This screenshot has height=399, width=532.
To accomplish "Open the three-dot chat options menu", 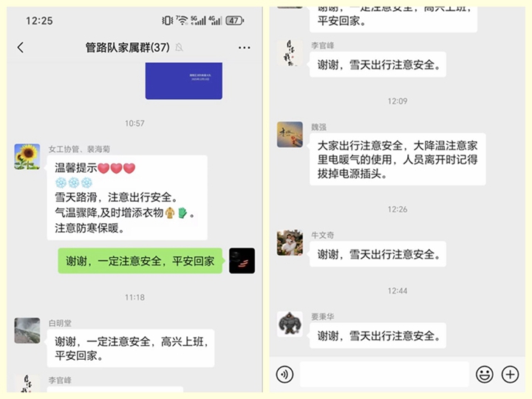I will 245,48.
